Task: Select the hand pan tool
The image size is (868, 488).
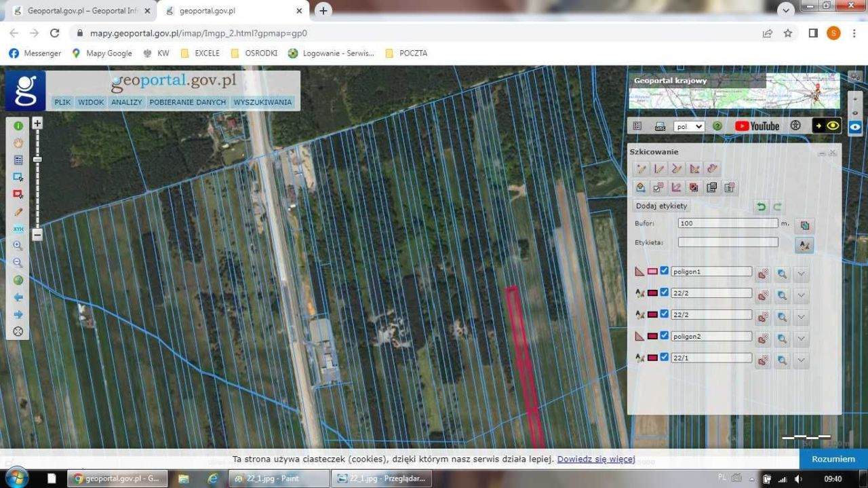Action: pos(18,143)
